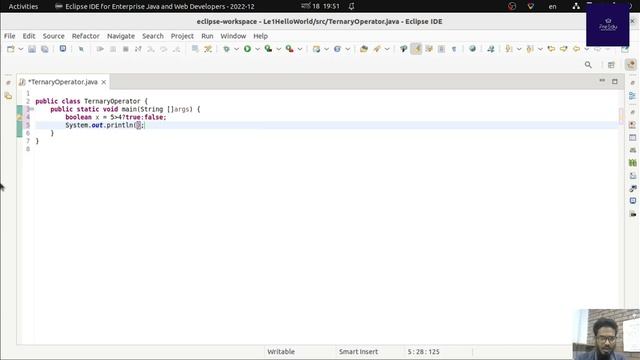The image size is (640, 360).
Task: Select the Java EE perspective button
Action: point(631,65)
